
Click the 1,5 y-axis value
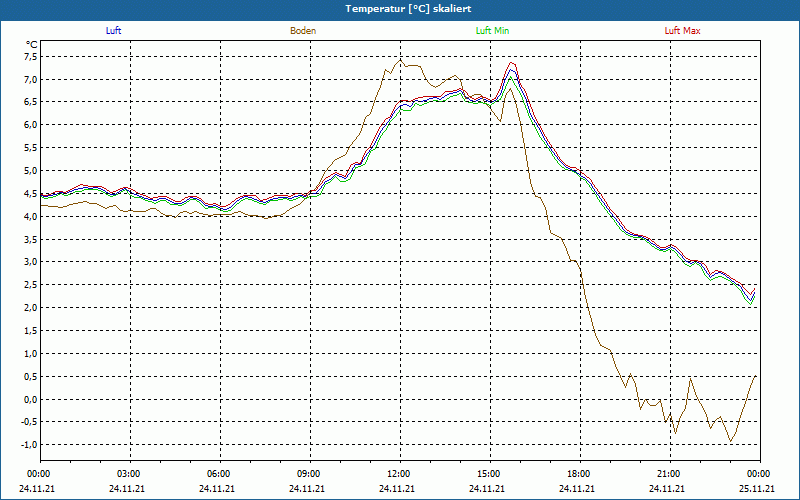tap(31, 331)
